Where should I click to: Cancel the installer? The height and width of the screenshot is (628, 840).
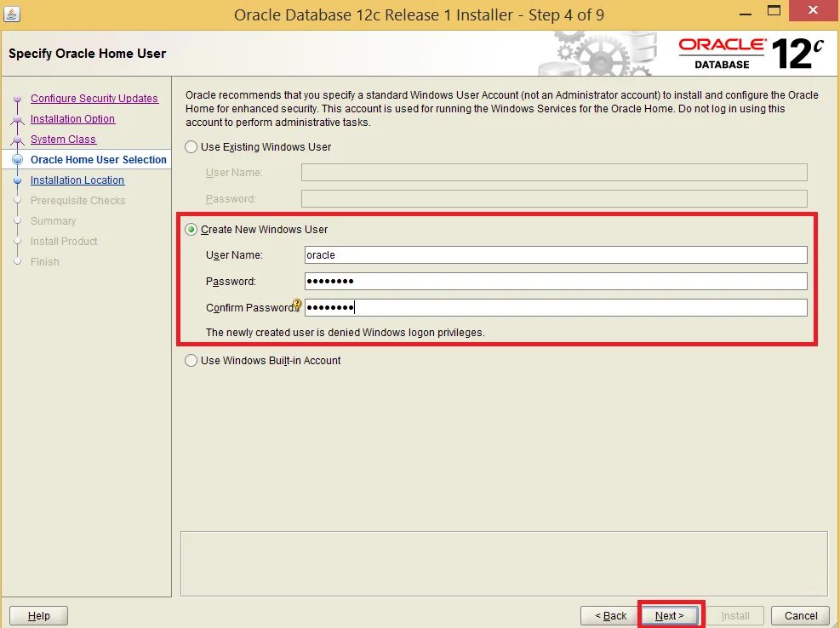coord(801,616)
